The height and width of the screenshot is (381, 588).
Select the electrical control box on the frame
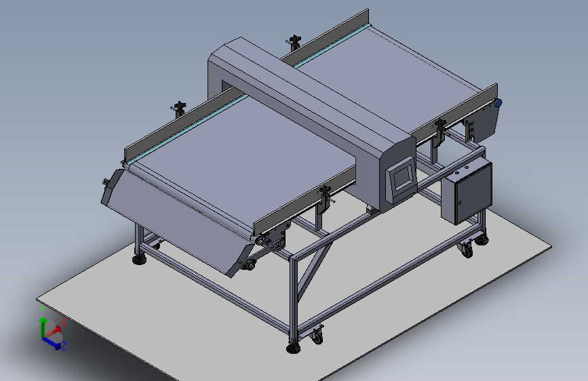(467, 192)
